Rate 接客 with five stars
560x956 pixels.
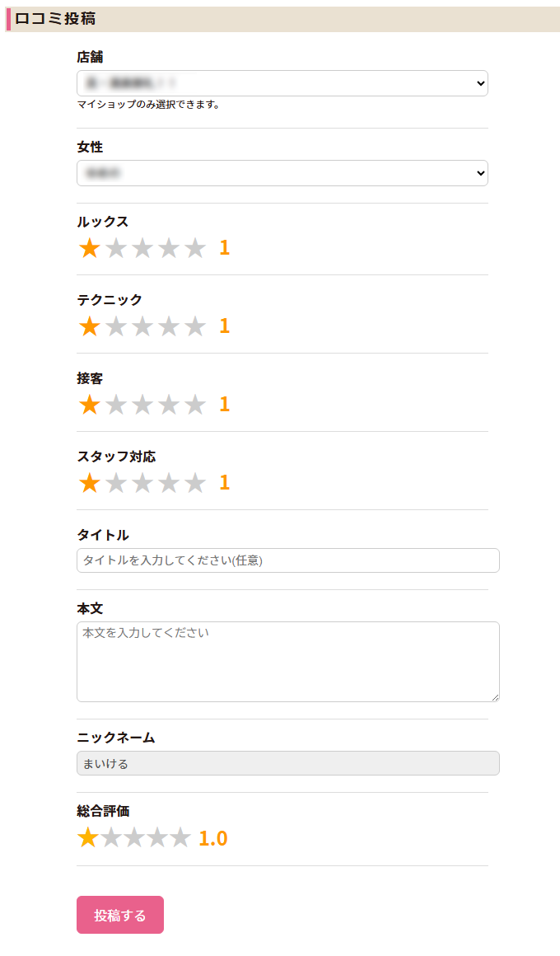195,405
